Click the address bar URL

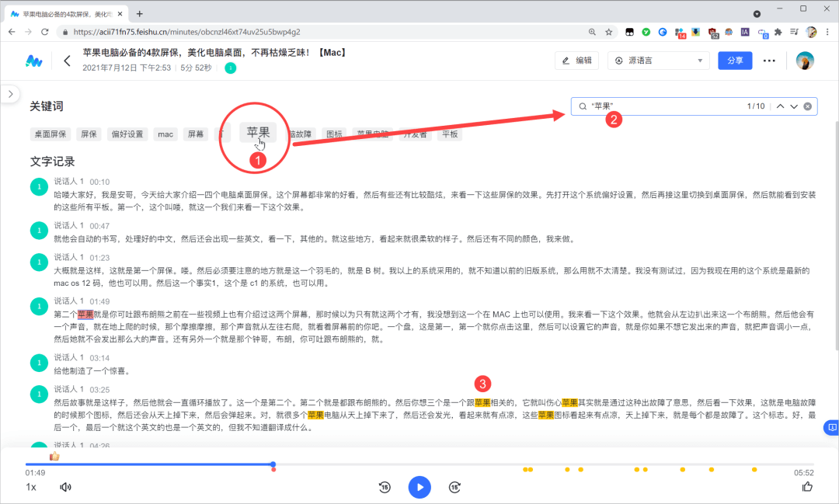pos(186,32)
